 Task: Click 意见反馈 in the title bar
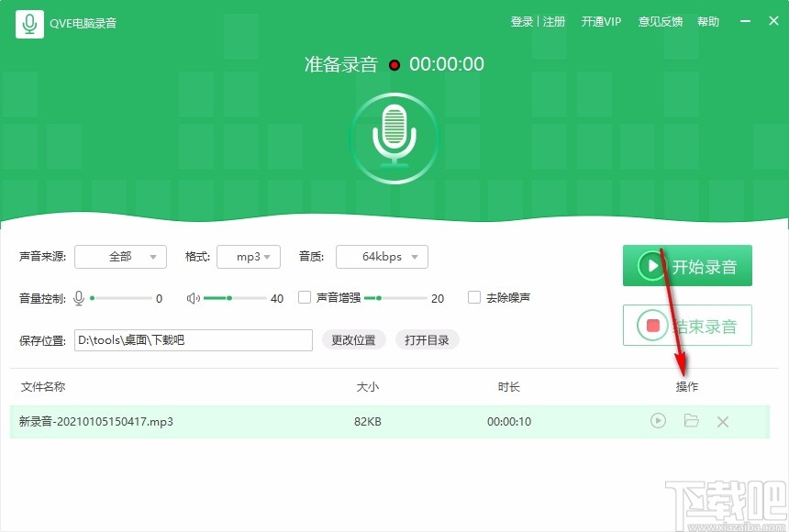[x=660, y=20]
